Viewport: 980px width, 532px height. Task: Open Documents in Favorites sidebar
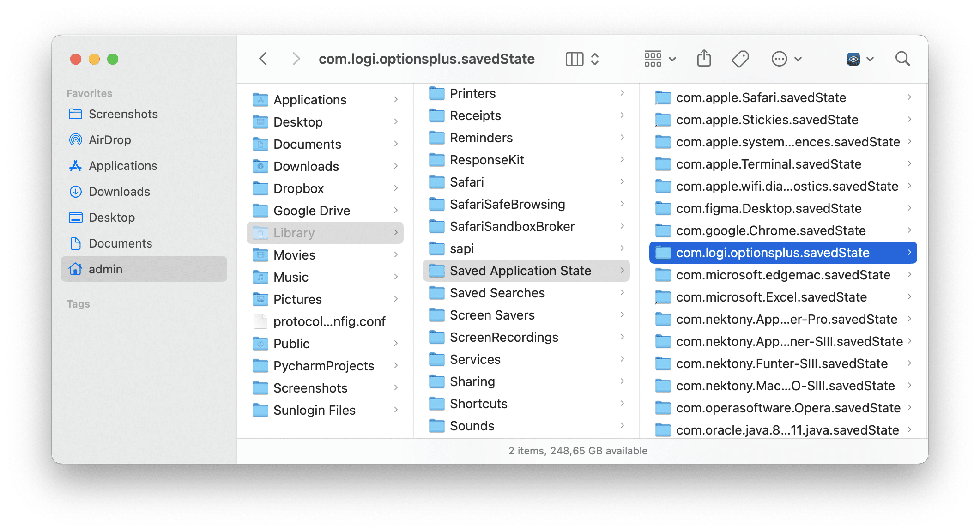[144, 243]
